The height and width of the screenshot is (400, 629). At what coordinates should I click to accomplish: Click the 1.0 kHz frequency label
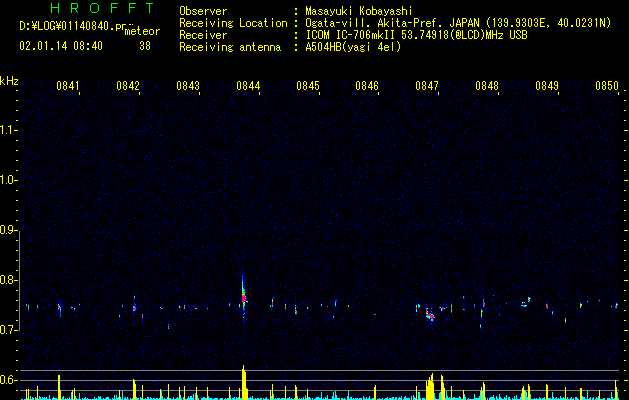[9, 180]
